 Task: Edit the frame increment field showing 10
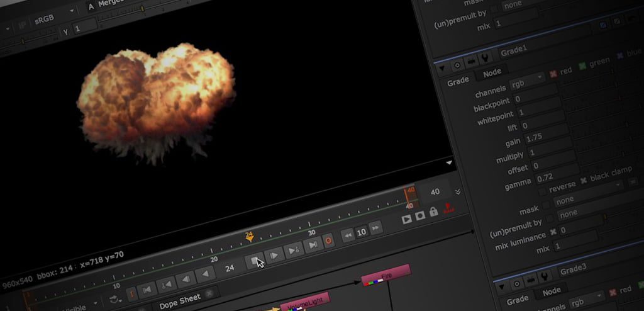[362, 232]
